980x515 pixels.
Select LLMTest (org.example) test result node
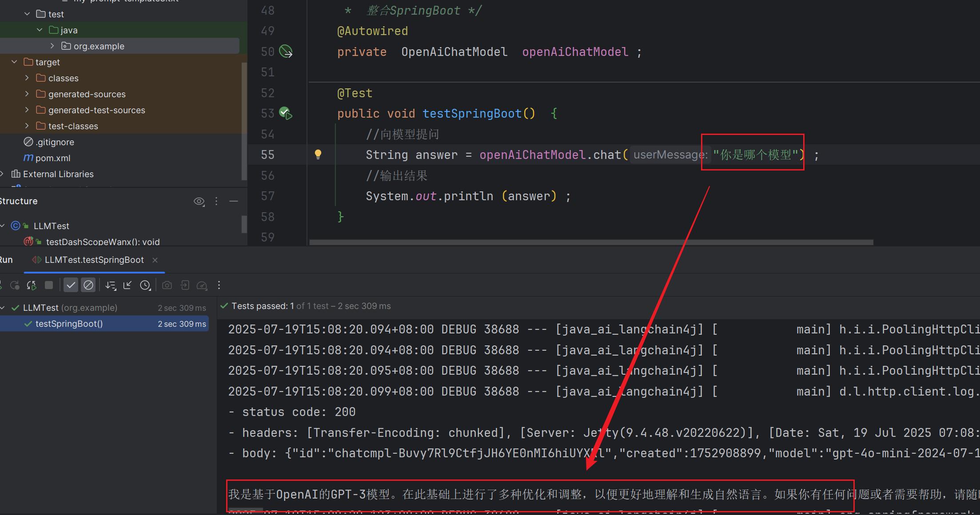tap(70, 308)
